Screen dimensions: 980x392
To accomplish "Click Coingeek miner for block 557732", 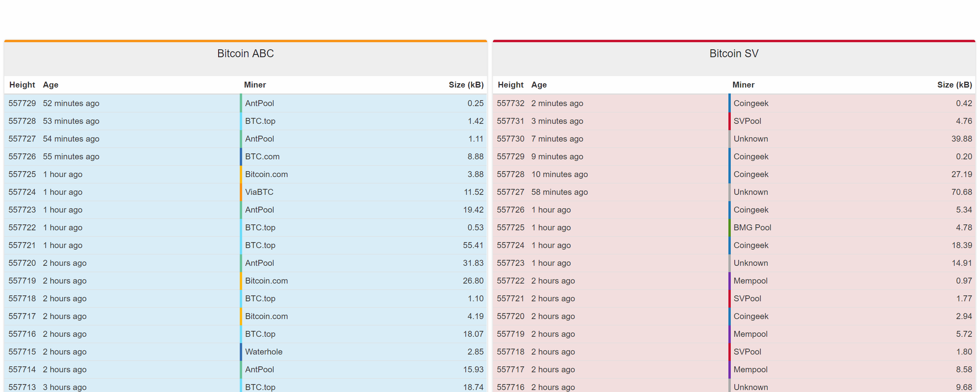I will (751, 103).
